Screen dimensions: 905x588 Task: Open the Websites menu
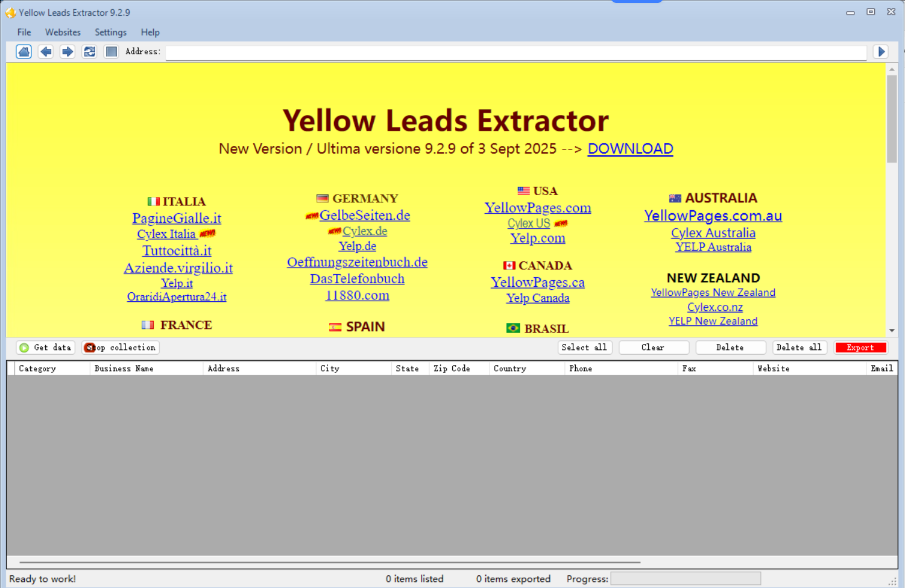point(63,33)
